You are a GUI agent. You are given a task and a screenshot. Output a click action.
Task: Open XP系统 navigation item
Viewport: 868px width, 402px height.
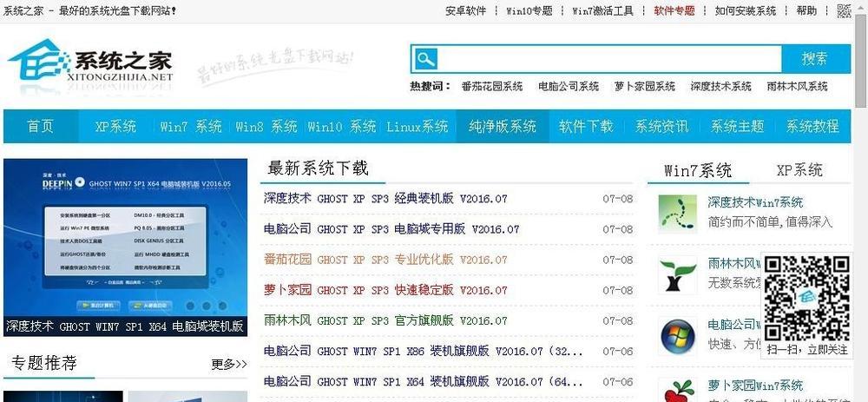pyautogui.click(x=115, y=126)
